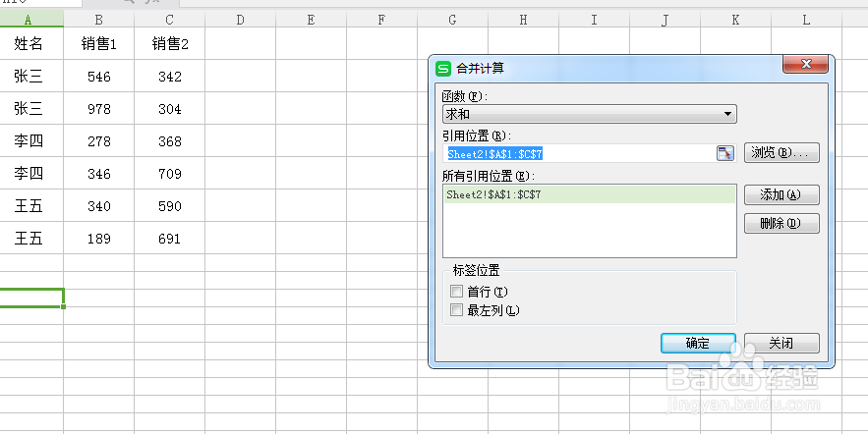Click the range selector icon in the 引用位置 field
868x434 pixels.
[725, 152]
